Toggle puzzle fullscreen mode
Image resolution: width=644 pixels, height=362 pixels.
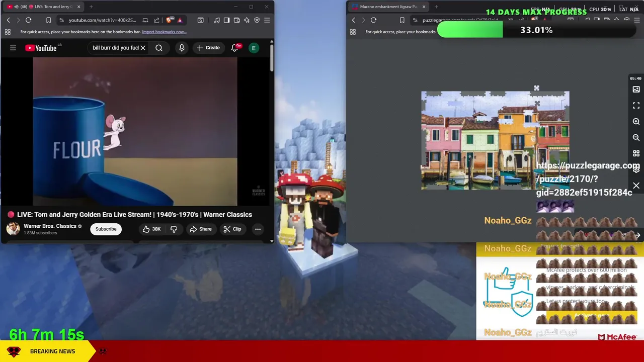point(636,106)
